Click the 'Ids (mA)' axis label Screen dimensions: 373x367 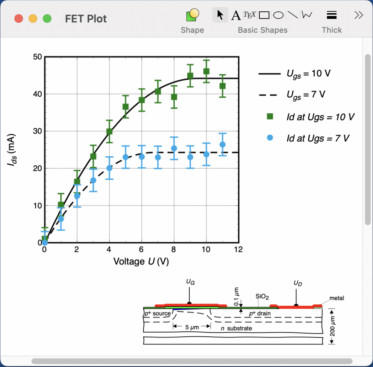point(13,150)
